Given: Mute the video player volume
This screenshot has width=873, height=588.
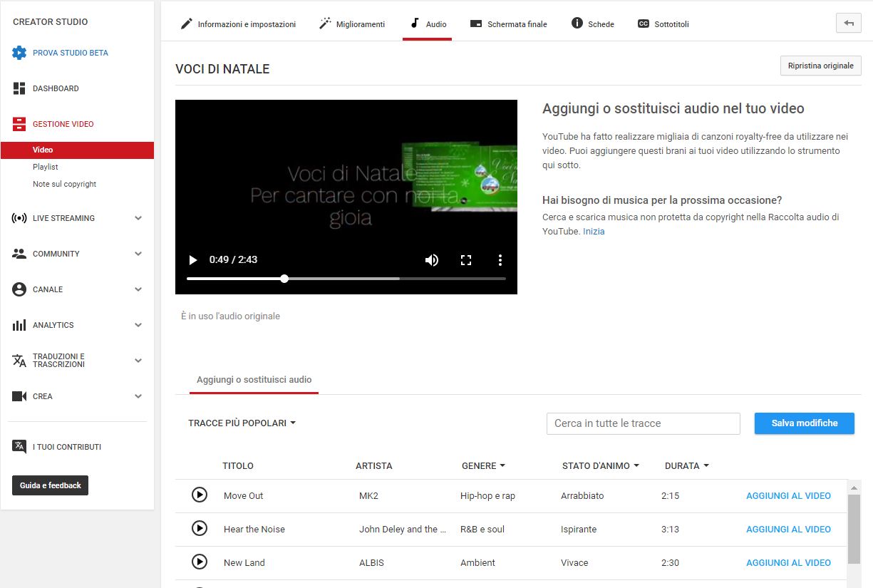Looking at the screenshot, I should [432, 260].
